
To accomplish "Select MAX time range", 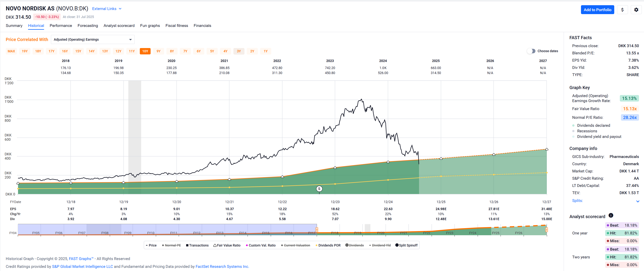I will coord(11,51).
